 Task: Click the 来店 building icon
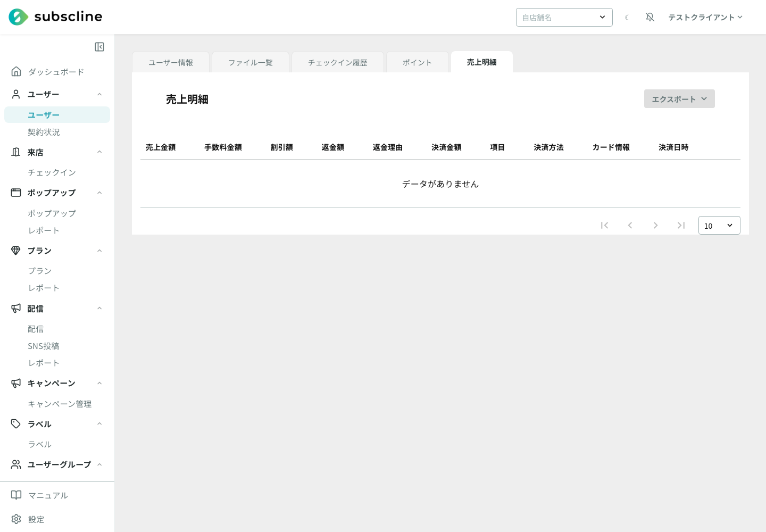pos(16,152)
